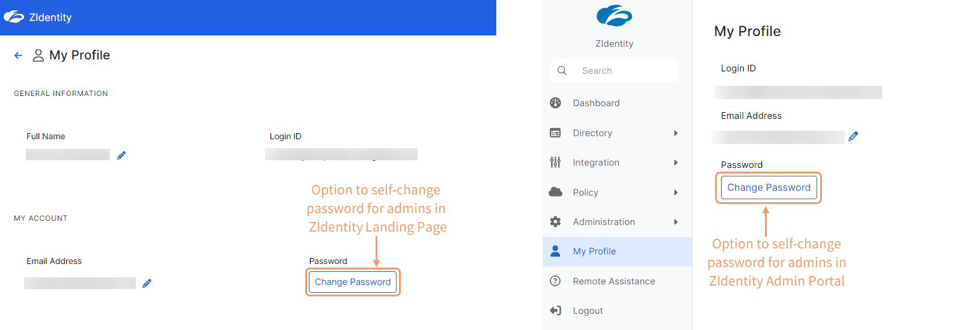Edit Full Name with the pencil icon
Viewport: 980px width, 330px height.
pyautogui.click(x=121, y=155)
